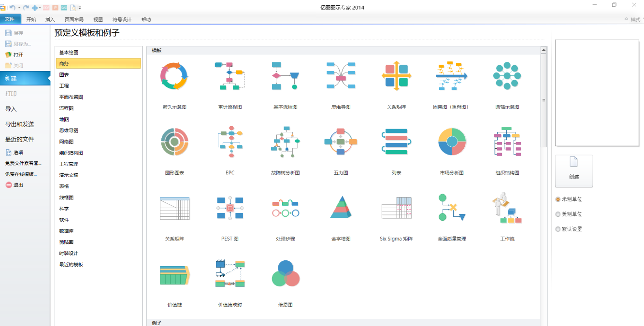Open the 页面布局 ribbon tab

click(x=74, y=20)
